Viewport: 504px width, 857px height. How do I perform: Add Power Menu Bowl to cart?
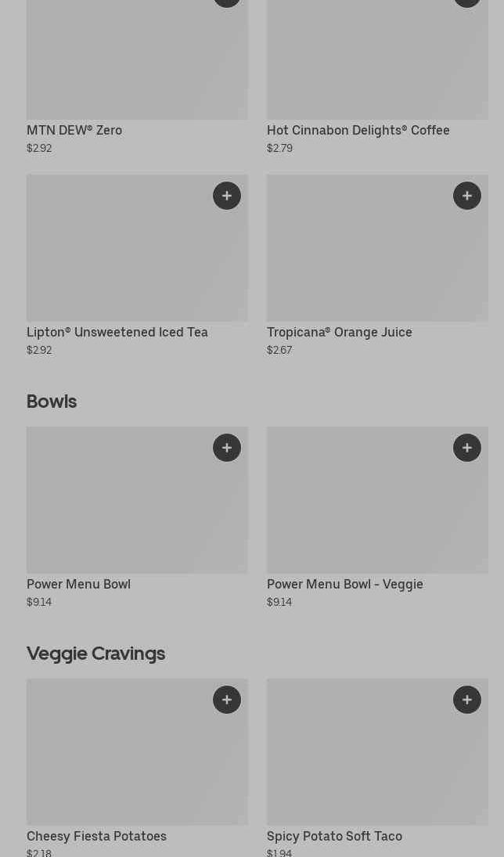tap(227, 448)
